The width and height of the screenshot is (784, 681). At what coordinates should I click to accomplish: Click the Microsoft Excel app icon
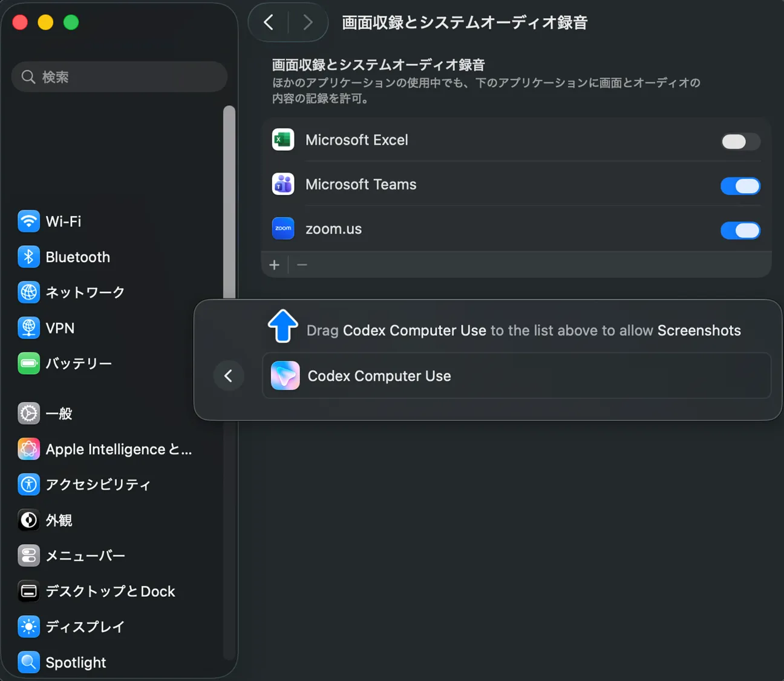pyautogui.click(x=283, y=140)
